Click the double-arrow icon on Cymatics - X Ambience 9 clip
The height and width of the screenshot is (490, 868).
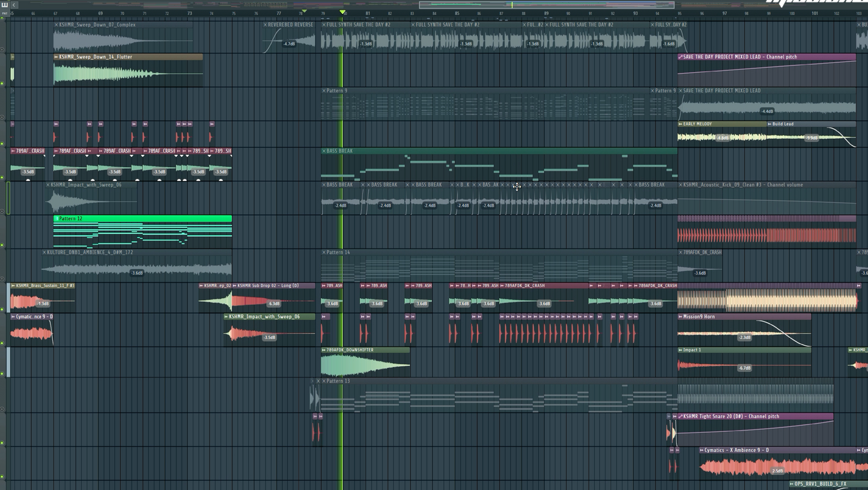tap(700, 450)
